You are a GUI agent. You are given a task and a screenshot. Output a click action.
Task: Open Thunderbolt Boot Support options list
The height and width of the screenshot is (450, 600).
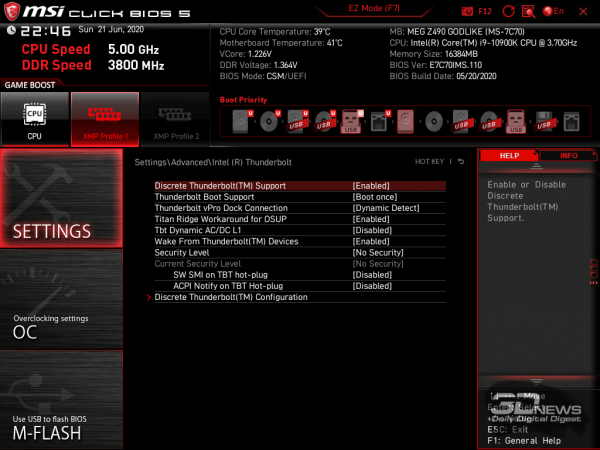tap(371, 197)
